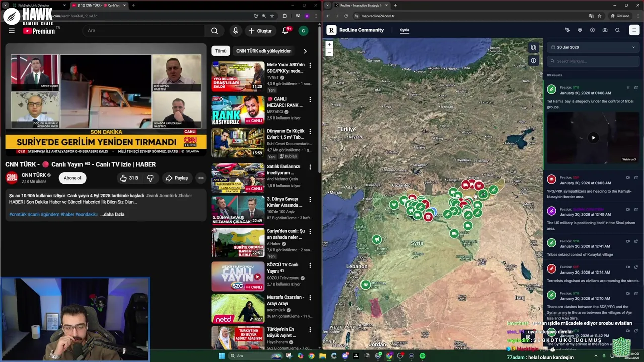Open the CNN TÜRK channel avatar
This screenshot has height=362, width=644.
click(x=11, y=177)
